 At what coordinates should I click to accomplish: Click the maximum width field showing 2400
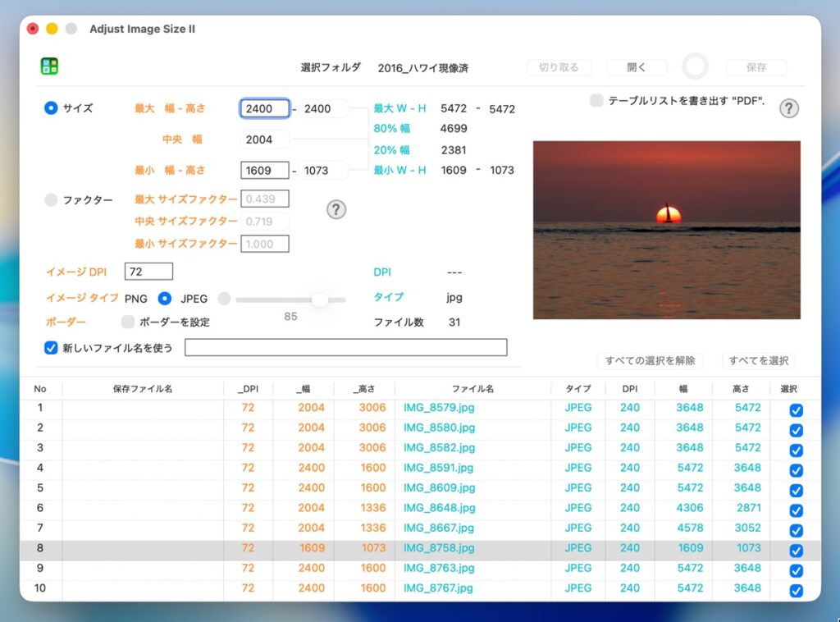(x=264, y=108)
